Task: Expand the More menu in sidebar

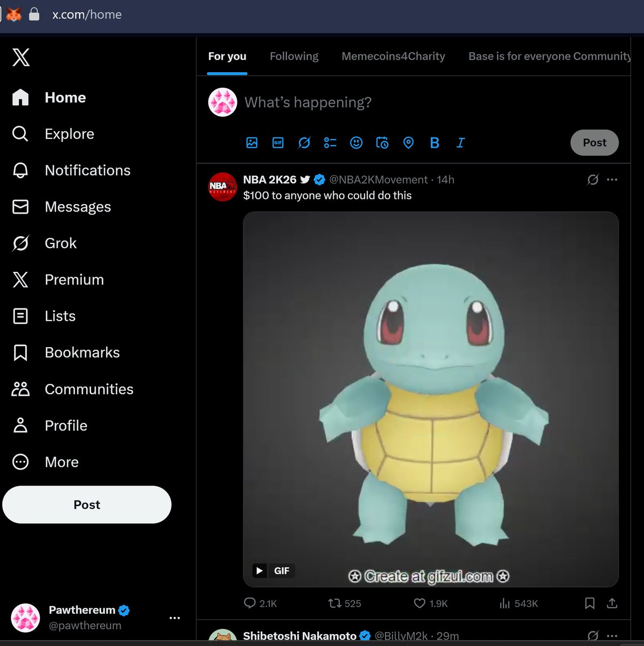Action: tap(45, 462)
